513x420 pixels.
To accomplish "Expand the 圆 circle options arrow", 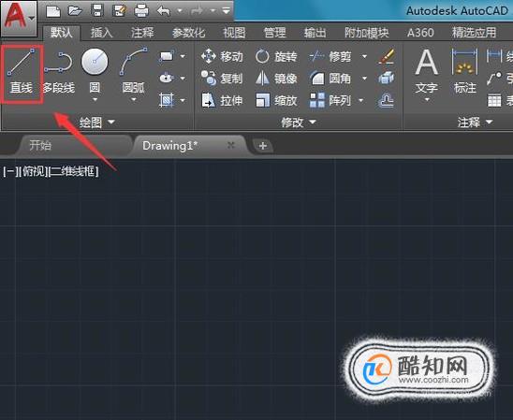I will click(95, 99).
